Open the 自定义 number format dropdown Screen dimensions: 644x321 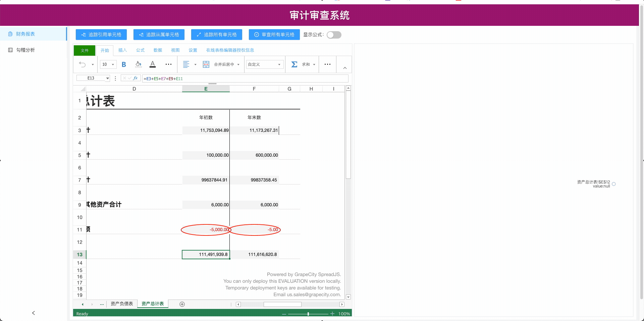click(x=265, y=64)
